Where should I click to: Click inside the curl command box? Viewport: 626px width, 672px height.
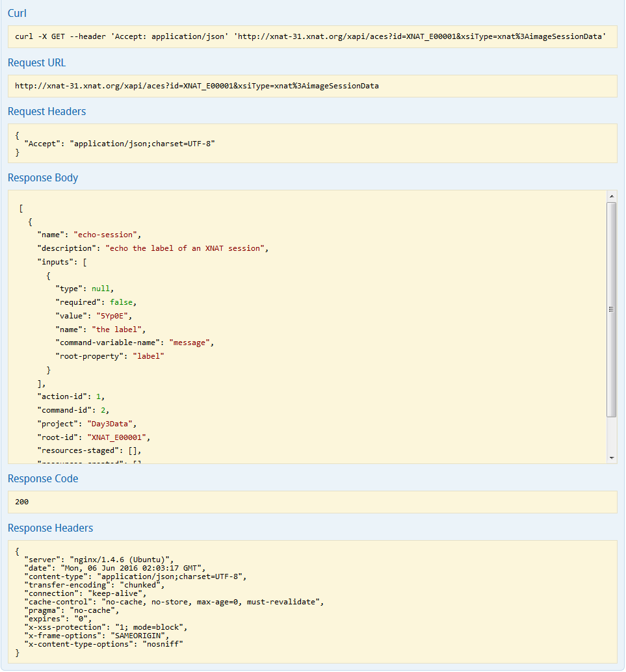311,37
